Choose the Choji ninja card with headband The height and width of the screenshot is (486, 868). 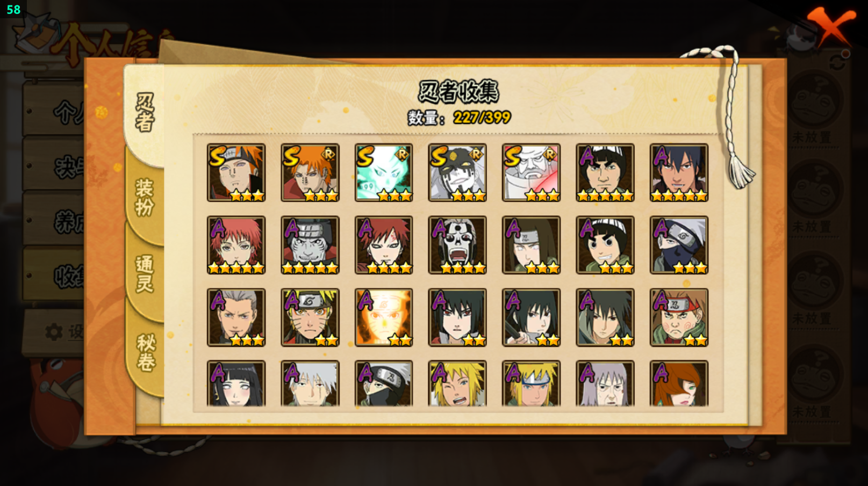pos(679,317)
